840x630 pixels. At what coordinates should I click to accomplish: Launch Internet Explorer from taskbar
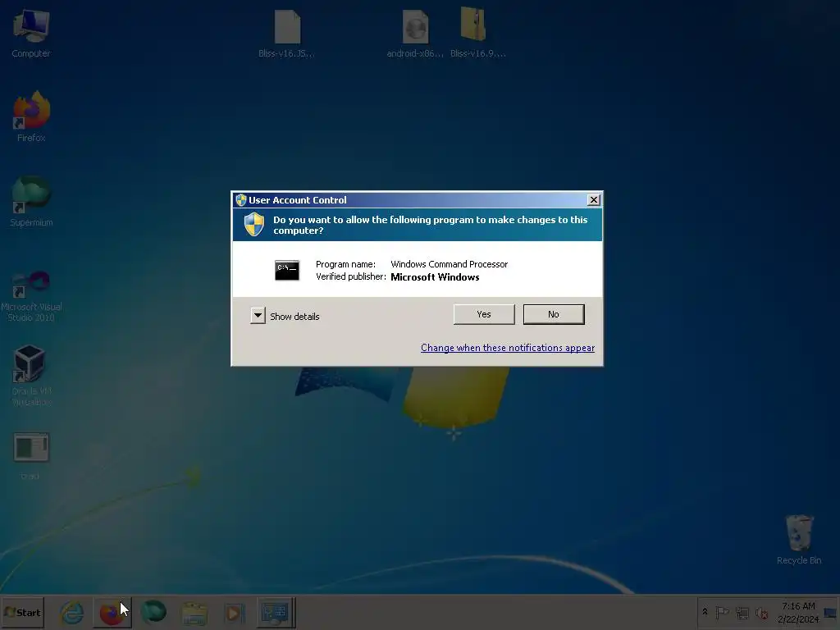72,612
